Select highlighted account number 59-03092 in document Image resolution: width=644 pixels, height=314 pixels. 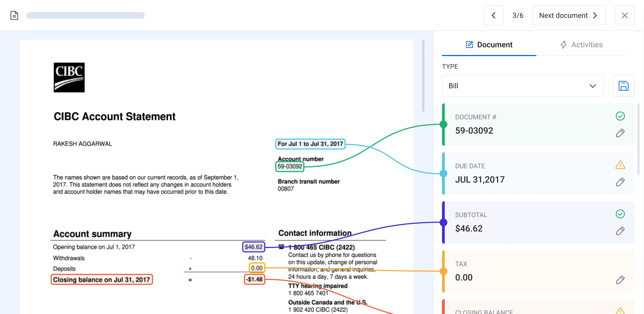click(x=290, y=166)
